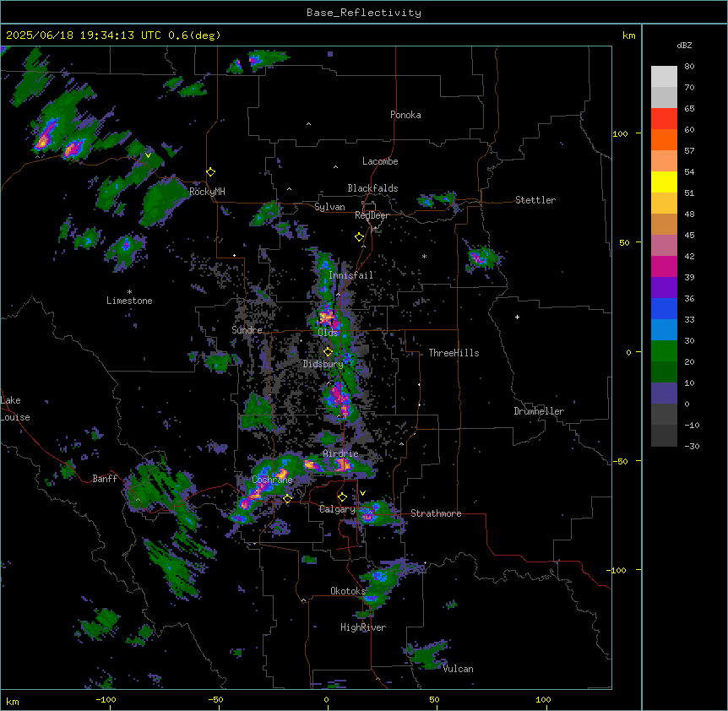Screen dimensions: 728x711
Task: Click the yellow diamond marker south of RedDeer
Action: (359, 237)
